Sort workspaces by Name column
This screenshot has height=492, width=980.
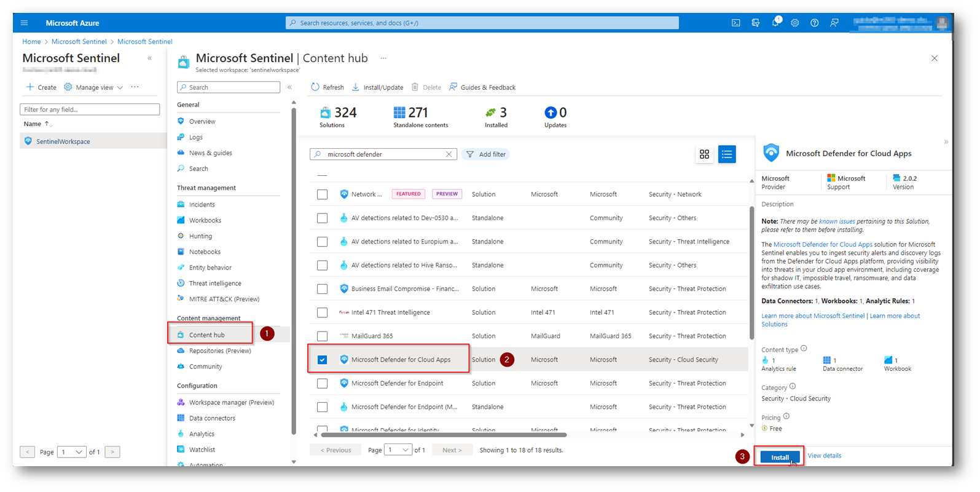(x=37, y=124)
